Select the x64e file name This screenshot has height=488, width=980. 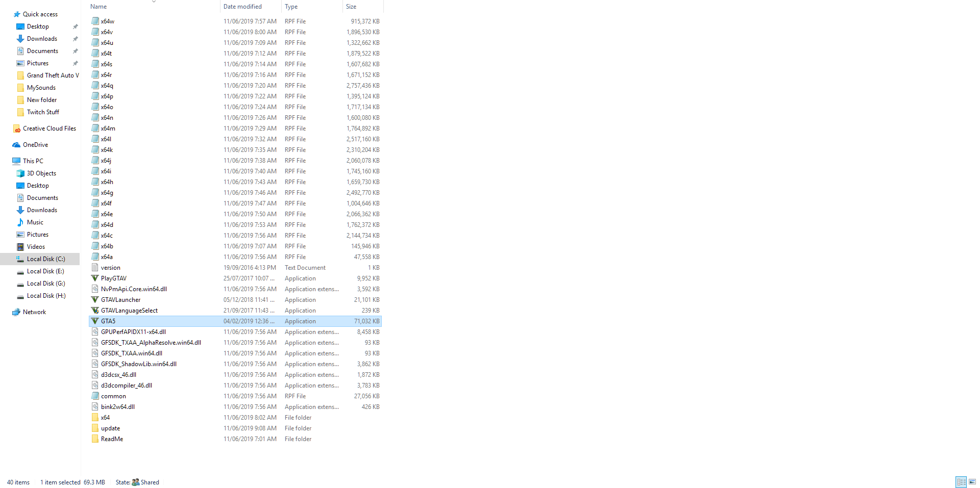click(x=107, y=214)
